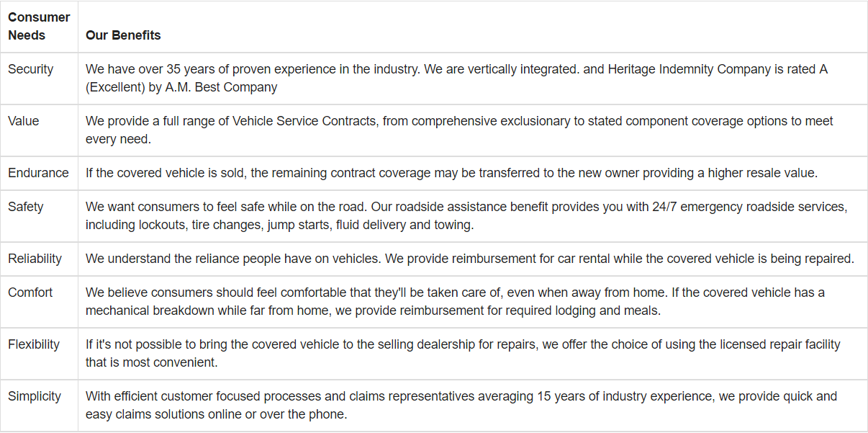Select the Endurance row label
This screenshot has width=868, height=433.
(38, 173)
